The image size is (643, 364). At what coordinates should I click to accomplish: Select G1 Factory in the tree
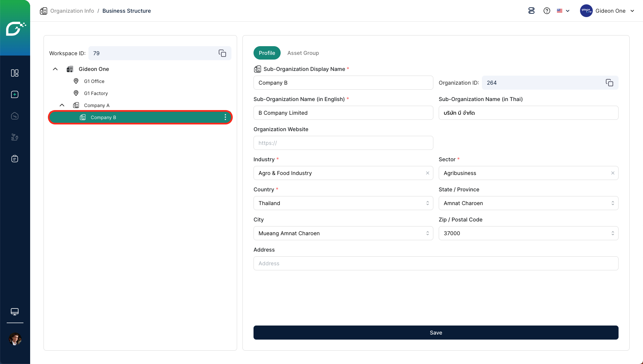(x=96, y=93)
